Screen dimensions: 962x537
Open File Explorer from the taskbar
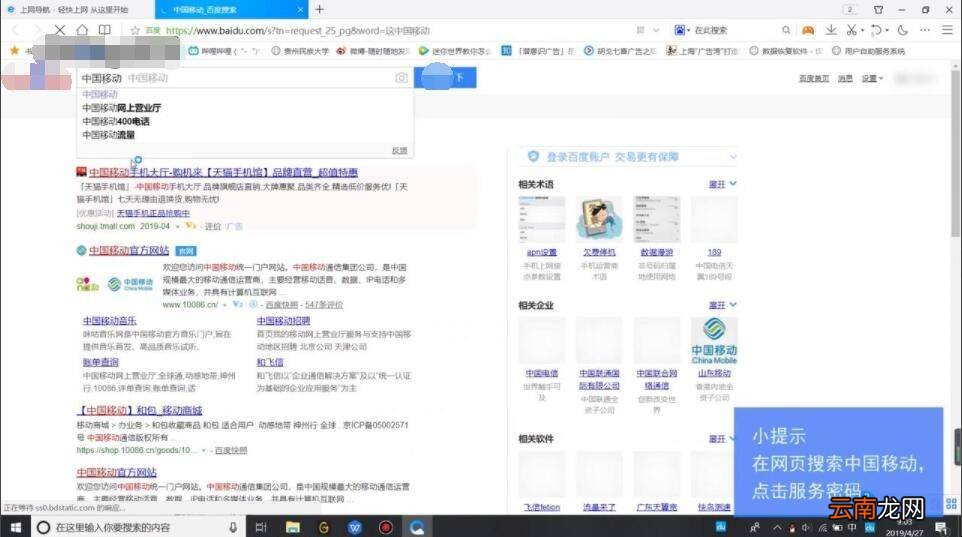click(293, 527)
